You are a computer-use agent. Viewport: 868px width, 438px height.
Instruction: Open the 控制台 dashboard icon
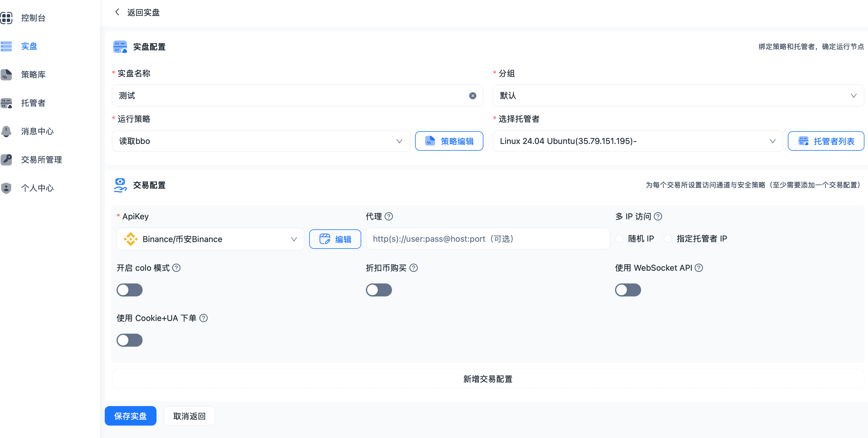click(x=7, y=18)
